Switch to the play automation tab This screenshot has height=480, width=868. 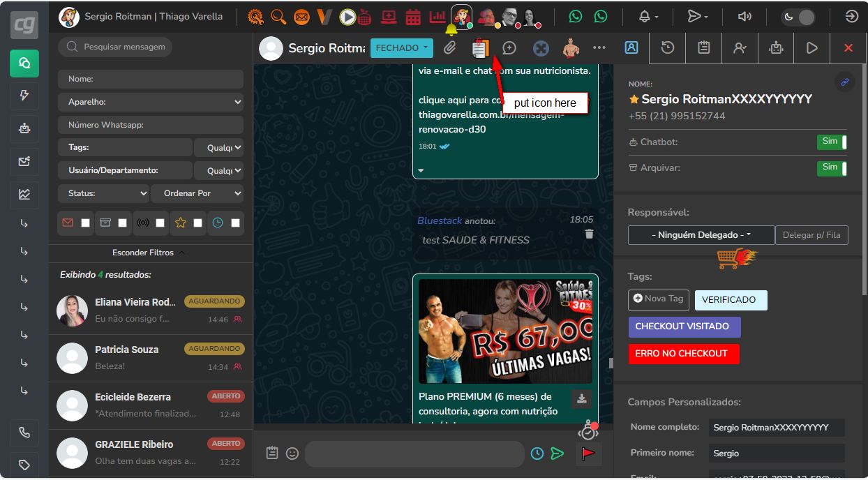pyautogui.click(x=811, y=48)
